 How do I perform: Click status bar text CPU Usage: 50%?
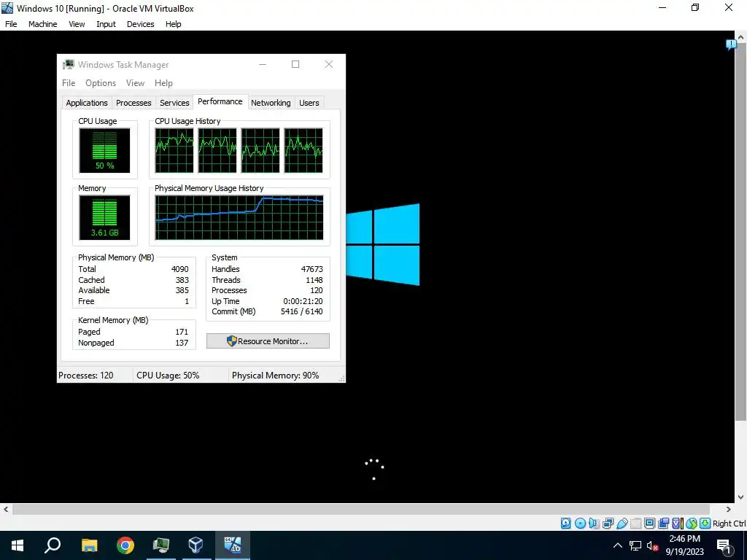tap(168, 376)
